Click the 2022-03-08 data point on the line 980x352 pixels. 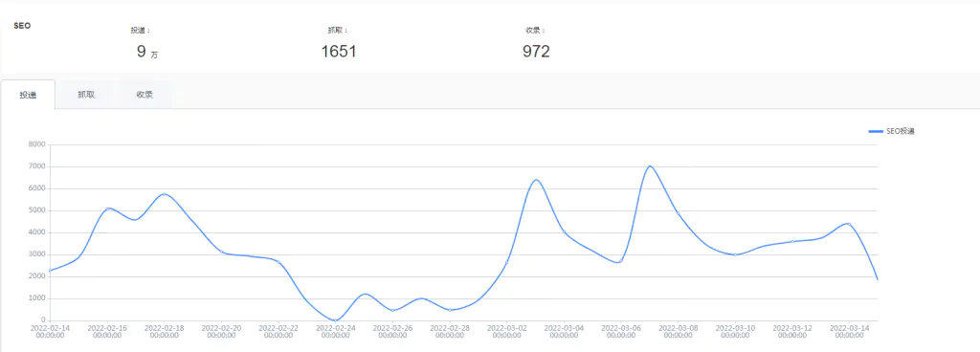click(678, 213)
